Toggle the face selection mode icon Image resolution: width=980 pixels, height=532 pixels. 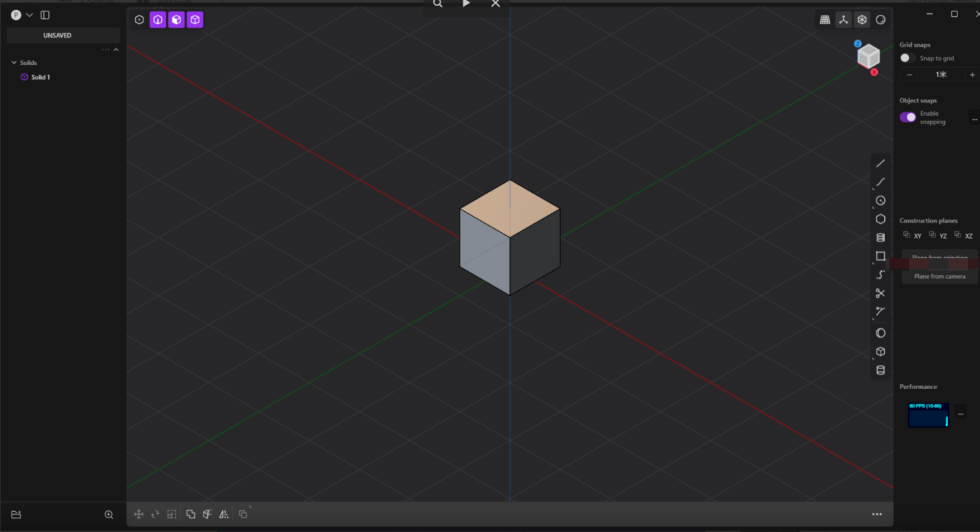coord(176,20)
